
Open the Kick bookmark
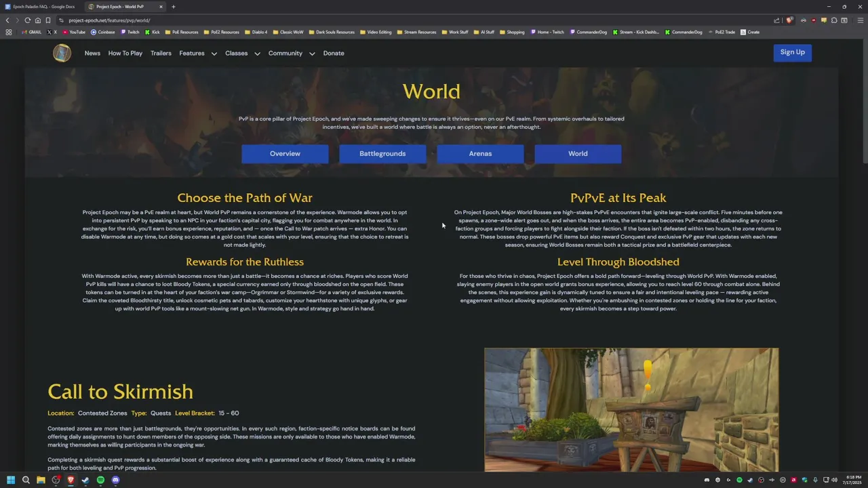coord(152,32)
